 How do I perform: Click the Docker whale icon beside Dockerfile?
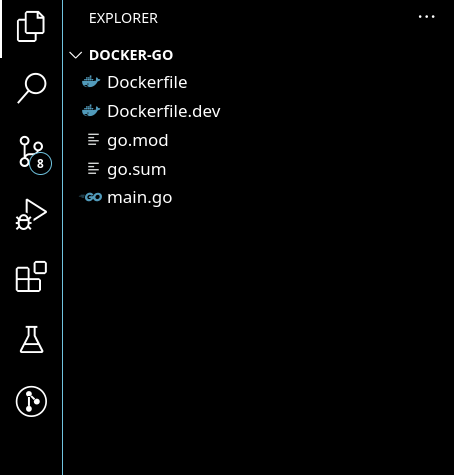[91, 82]
